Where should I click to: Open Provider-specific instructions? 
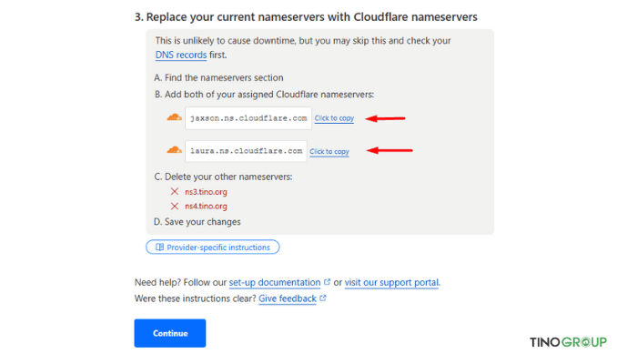click(212, 247)
